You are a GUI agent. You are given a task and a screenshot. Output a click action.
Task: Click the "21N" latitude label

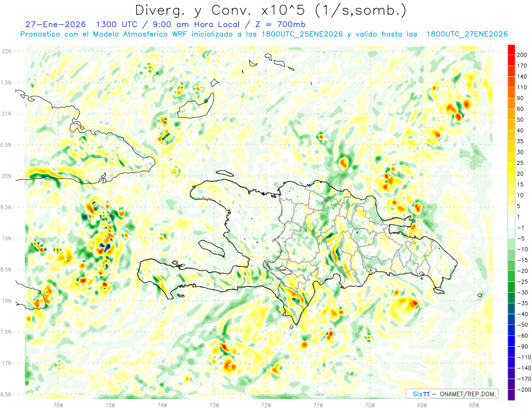click(8, 114)
